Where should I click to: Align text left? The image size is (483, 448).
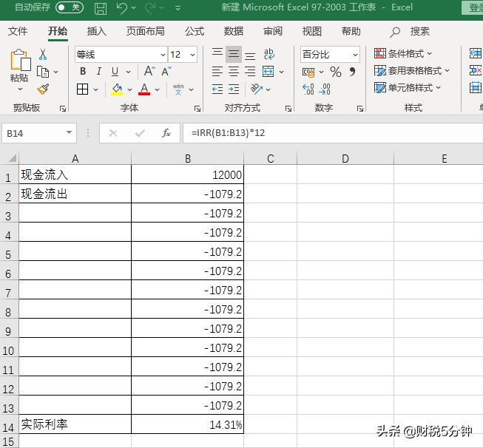coord(217,72)
